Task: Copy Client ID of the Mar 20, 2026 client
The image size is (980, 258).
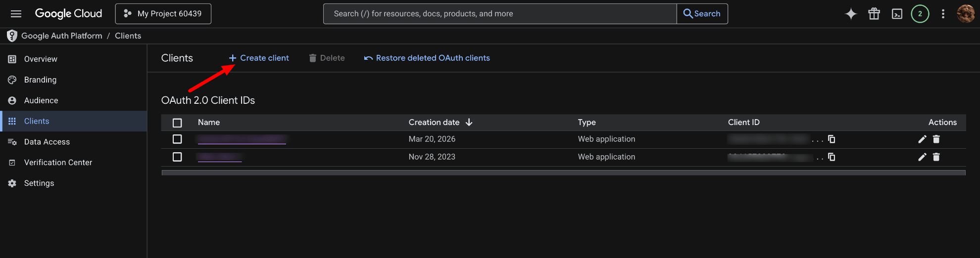Action: coord(832,139)
